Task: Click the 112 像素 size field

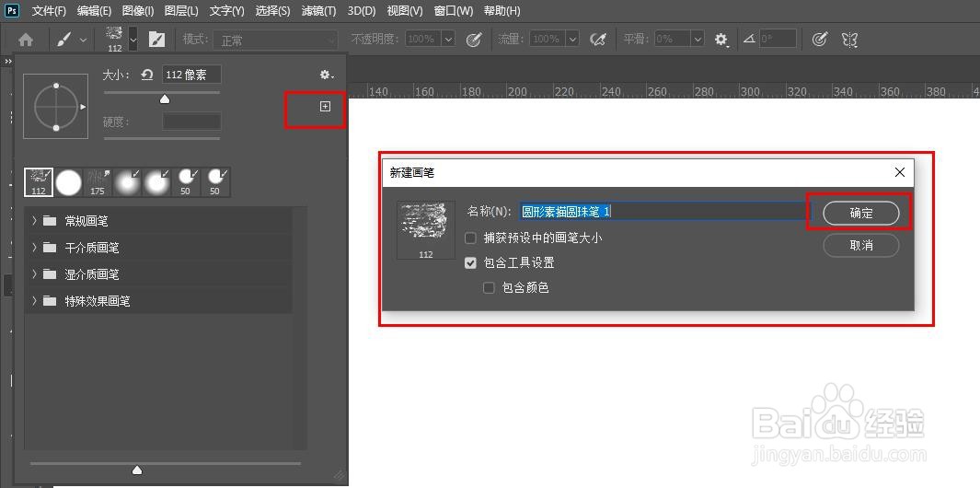Action: click(x=192, y=76)
